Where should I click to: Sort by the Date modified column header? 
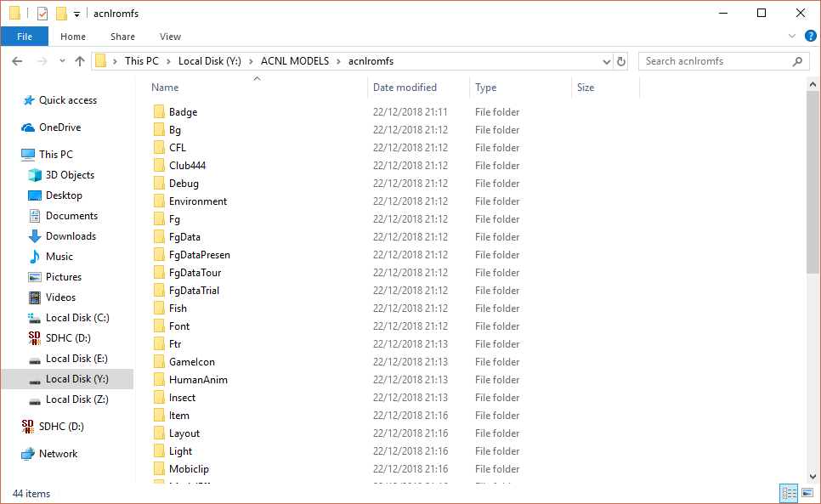tap(405, 88)
